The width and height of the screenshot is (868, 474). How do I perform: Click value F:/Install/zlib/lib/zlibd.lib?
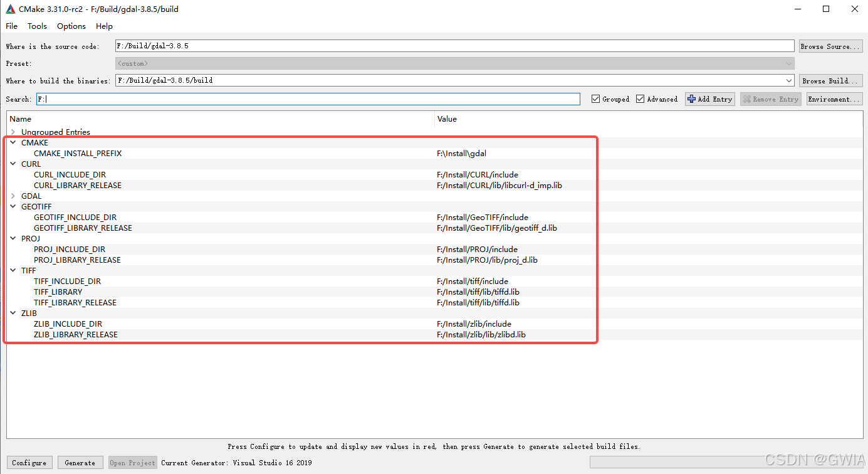tap(481, 335)
